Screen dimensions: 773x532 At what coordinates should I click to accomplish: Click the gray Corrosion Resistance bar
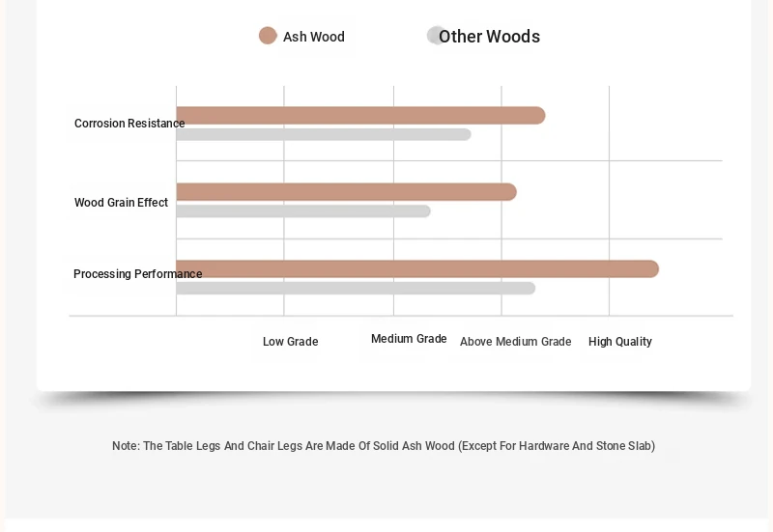324,134
